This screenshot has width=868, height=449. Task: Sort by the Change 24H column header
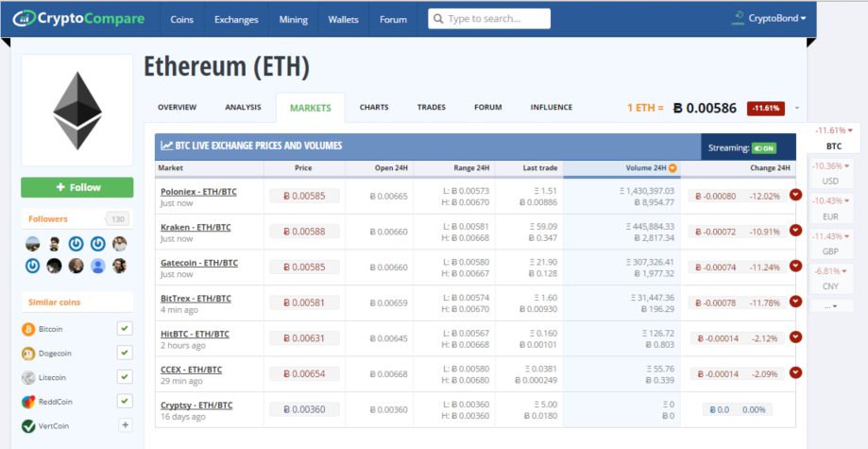770,168
